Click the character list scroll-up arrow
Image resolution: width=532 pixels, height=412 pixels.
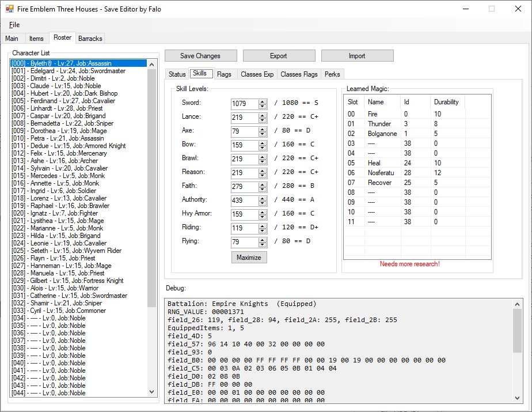(x=151, y=64)
